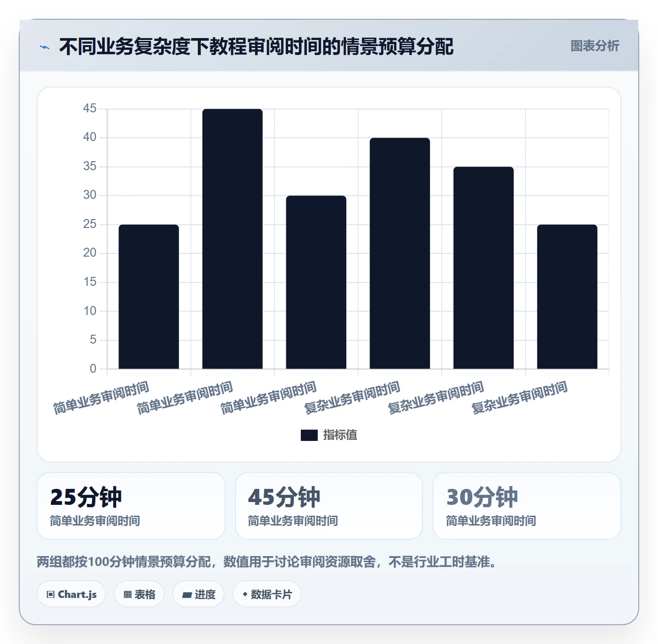Click the y-axis label 20

pos(90,253)
